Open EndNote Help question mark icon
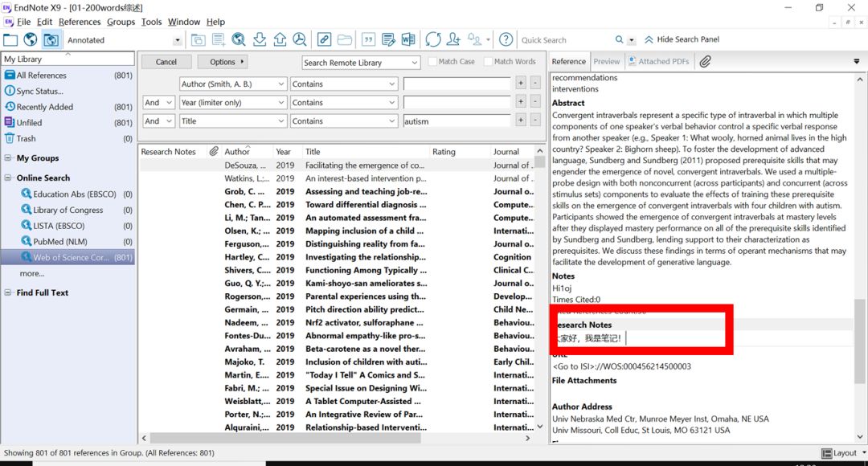Image resolution: width=868 pixels, height=466 pixels. point(506,40)
